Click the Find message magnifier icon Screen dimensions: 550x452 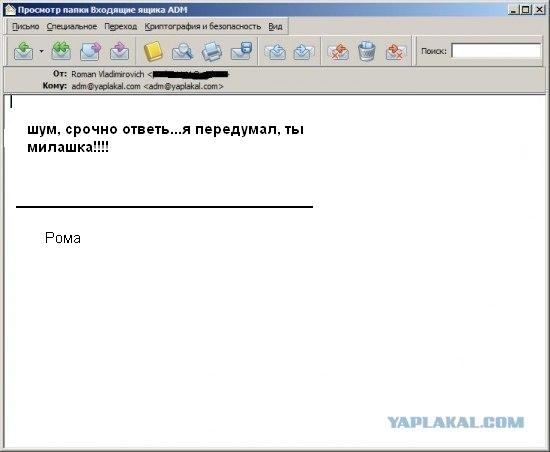[x=182, y=51]
